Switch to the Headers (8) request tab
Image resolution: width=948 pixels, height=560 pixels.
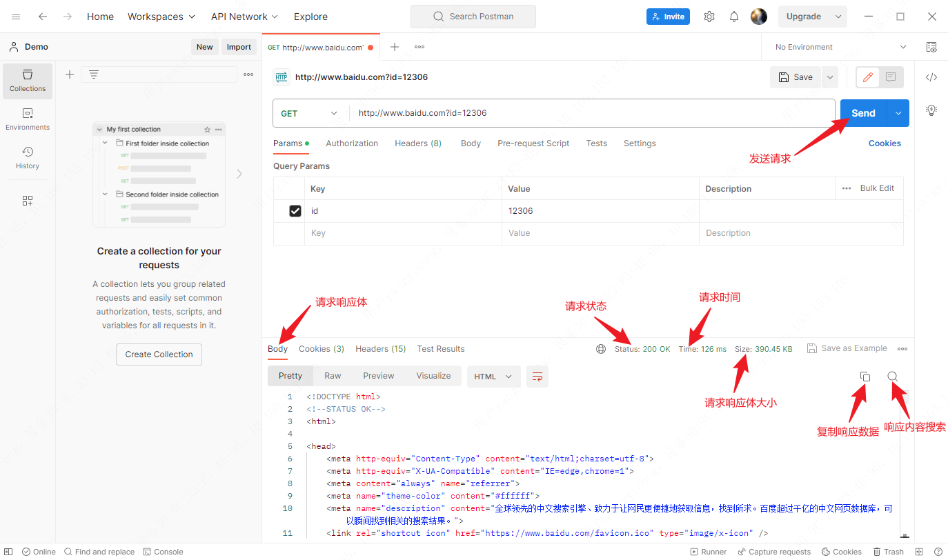(418, 143)
